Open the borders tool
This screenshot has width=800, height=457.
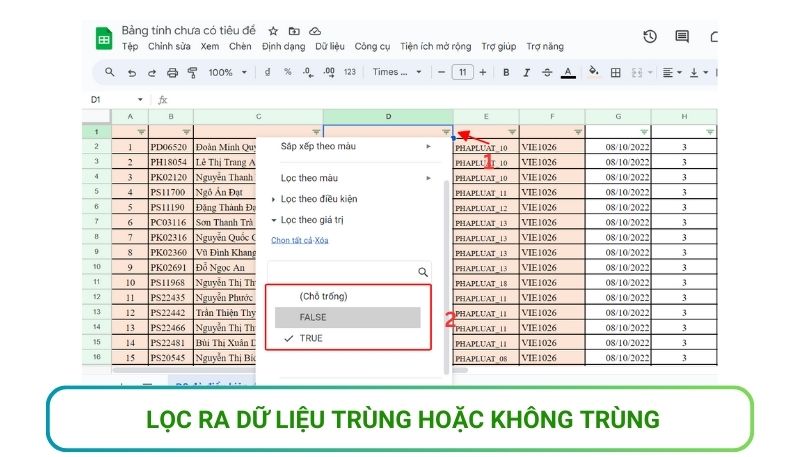click(616, 73)
